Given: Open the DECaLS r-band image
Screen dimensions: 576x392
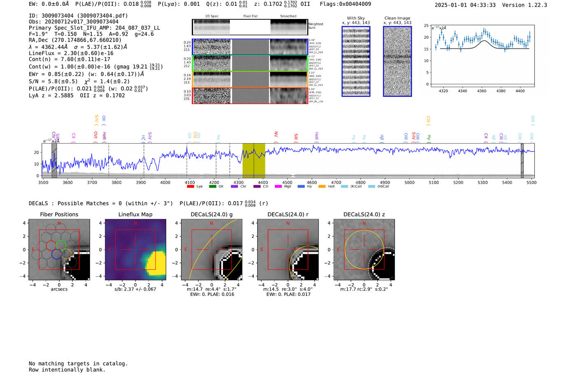Looking at the screenshot, I should click(x=288, y=250).
